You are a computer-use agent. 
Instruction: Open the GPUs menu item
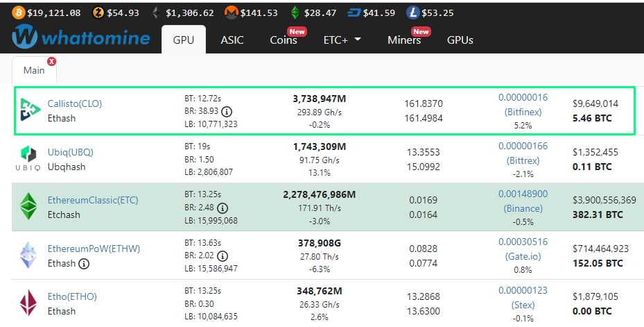point(460,40)
